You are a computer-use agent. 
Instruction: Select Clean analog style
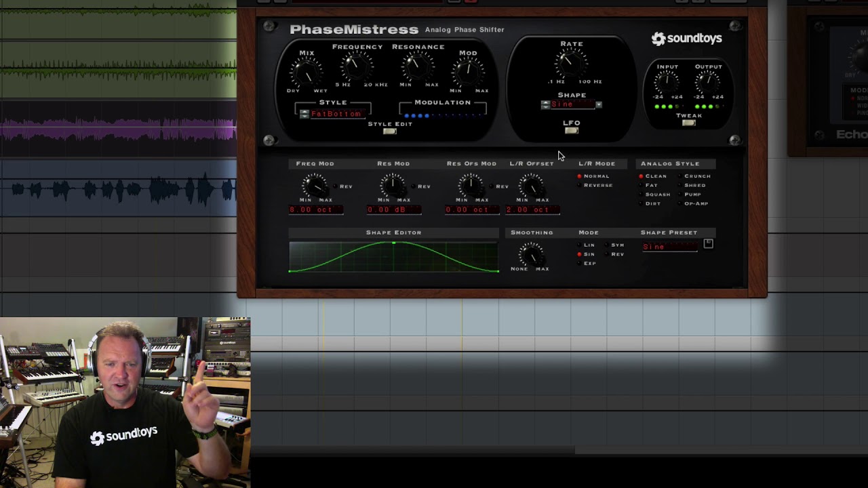click(x=652, y=176)
